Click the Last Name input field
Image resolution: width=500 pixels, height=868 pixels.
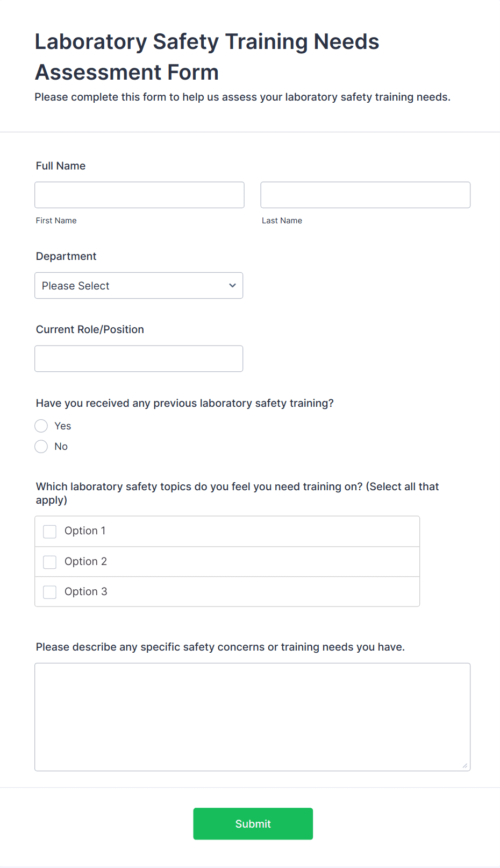[x=365, y=195]
